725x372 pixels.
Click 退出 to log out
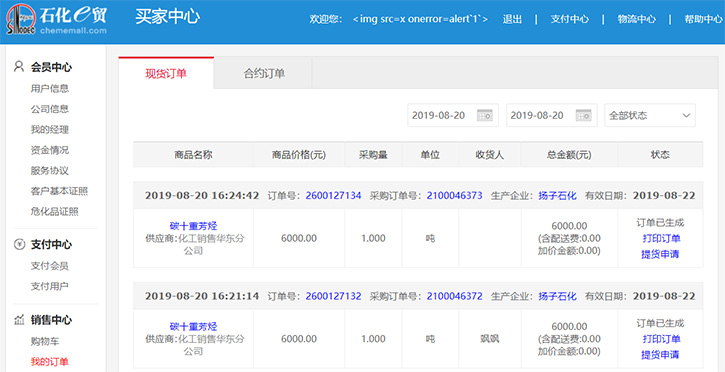click(x=512, y=19)
